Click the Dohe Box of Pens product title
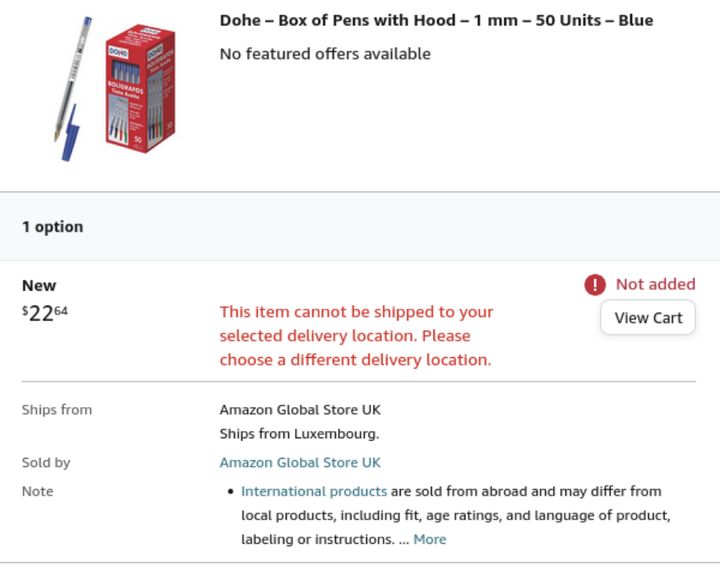Screen dimensions: 720x565 click(436, 20)
